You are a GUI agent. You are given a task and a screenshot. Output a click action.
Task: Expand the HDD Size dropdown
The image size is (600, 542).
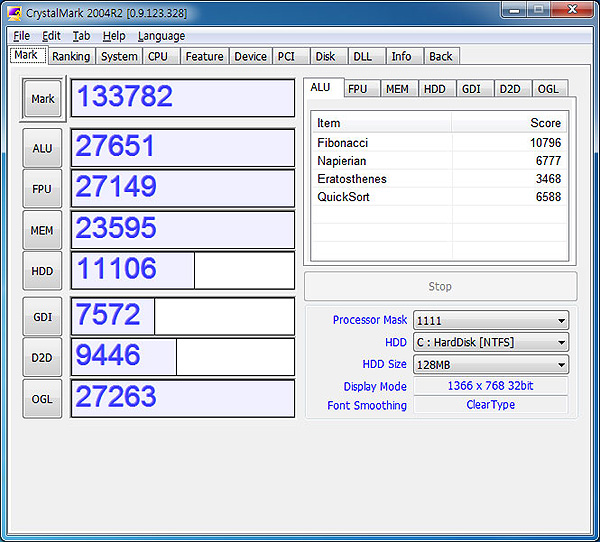[x=491, y=364]
